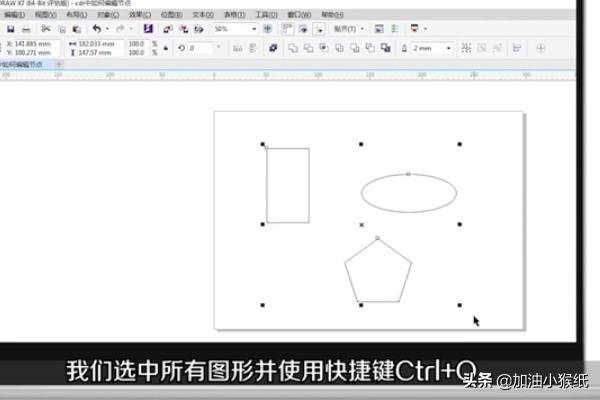
Task: Toggle the Show grid button
Action: [x=303, y=29]
